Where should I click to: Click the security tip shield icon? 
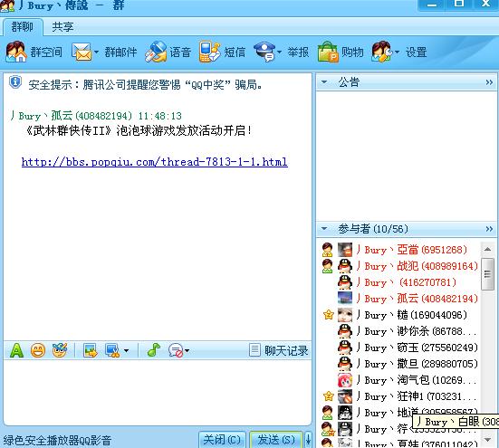click(x=15, y=82)
